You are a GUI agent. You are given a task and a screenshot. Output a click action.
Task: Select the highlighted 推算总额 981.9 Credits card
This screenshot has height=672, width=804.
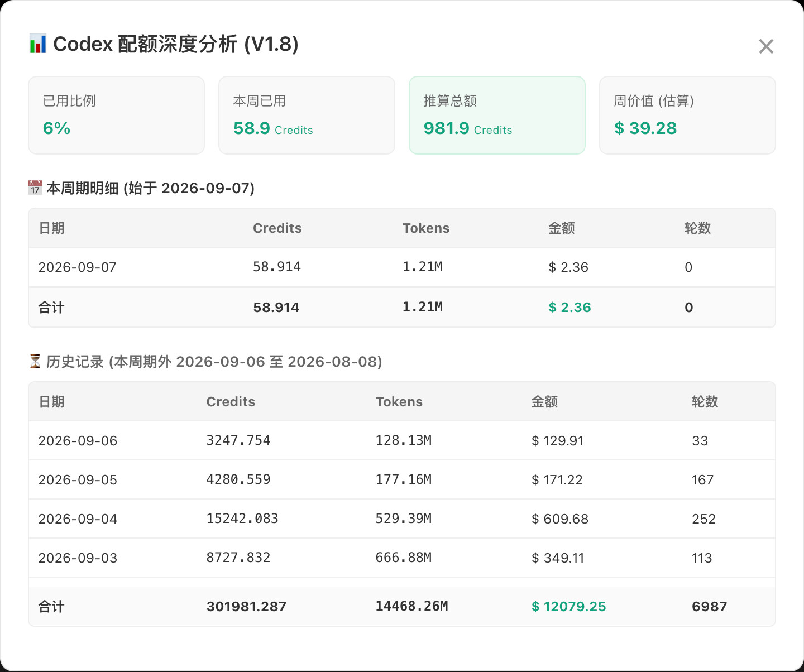[497, 115]
